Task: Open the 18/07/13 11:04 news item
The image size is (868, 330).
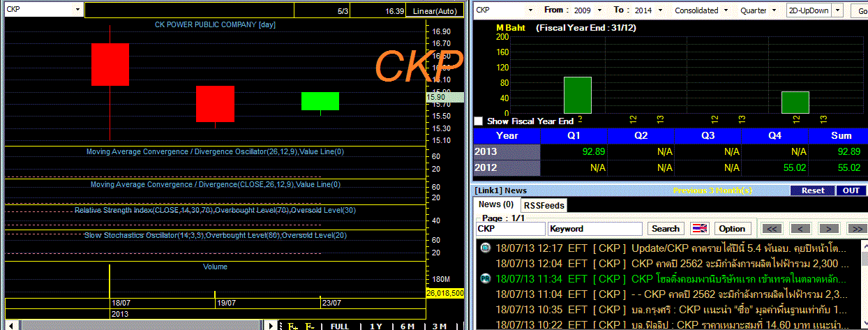Action: tap(673, 294)
